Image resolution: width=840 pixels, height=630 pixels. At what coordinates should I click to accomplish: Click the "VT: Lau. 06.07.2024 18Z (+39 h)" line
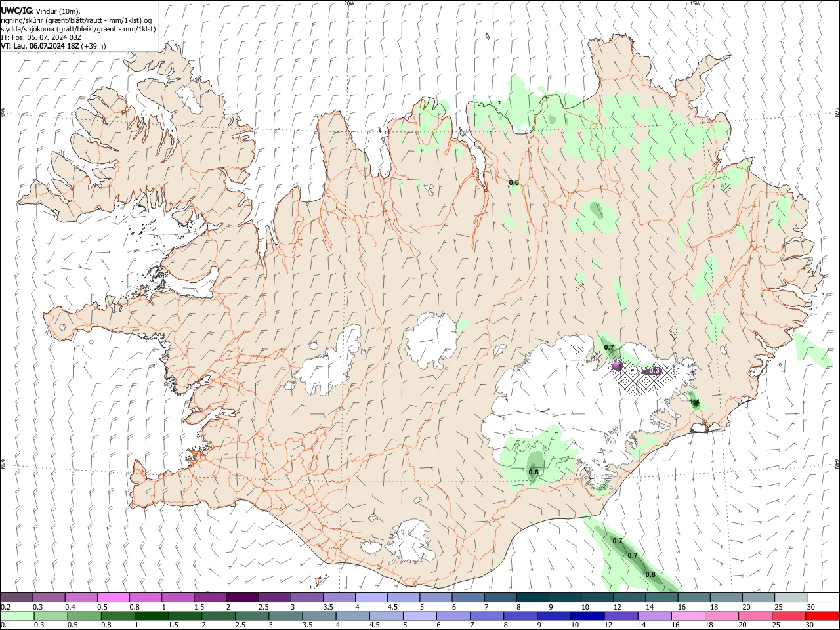point(54,46)
